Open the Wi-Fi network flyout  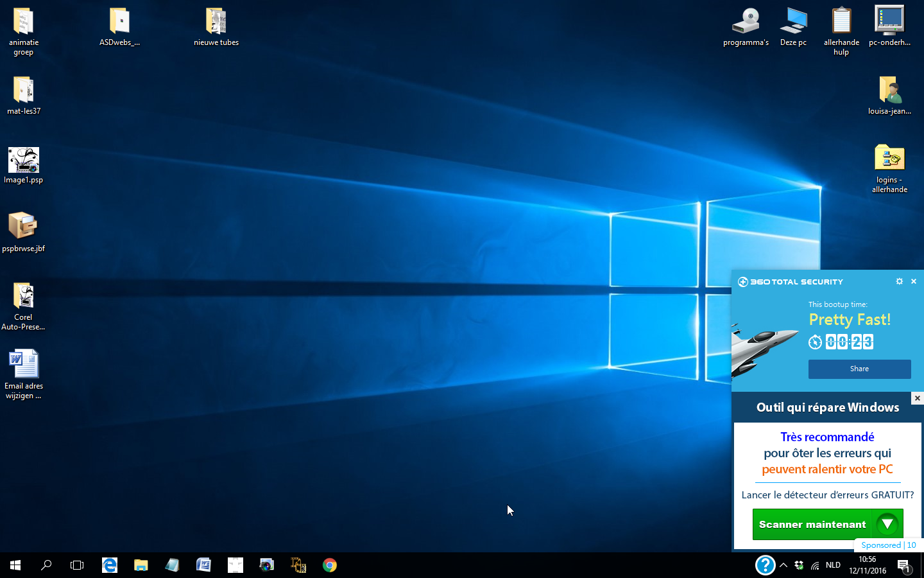click(x=815, y=565)
